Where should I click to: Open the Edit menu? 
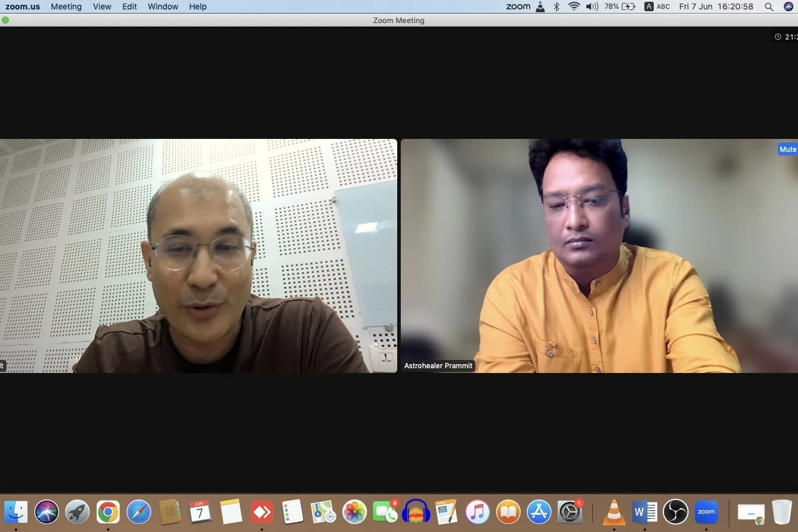pyautogui.click(x=129, y=7)
